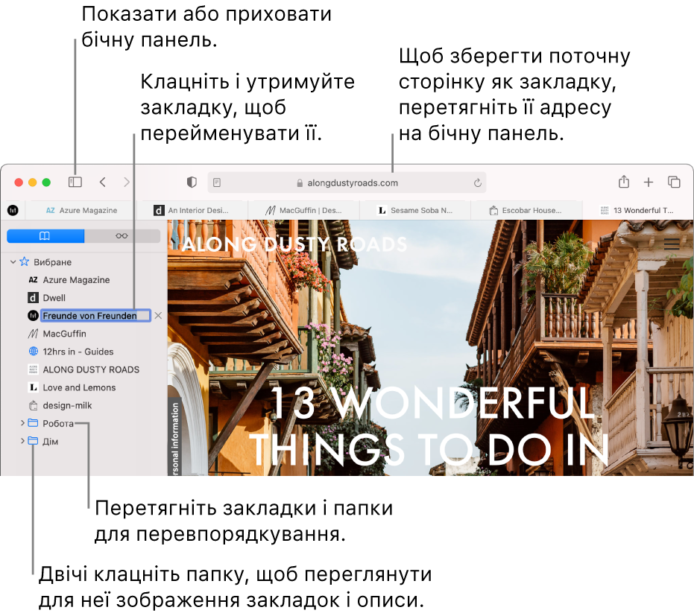Screen dimensions: 694x616
Task: Select the Робота folder
Action: (51, 424)
